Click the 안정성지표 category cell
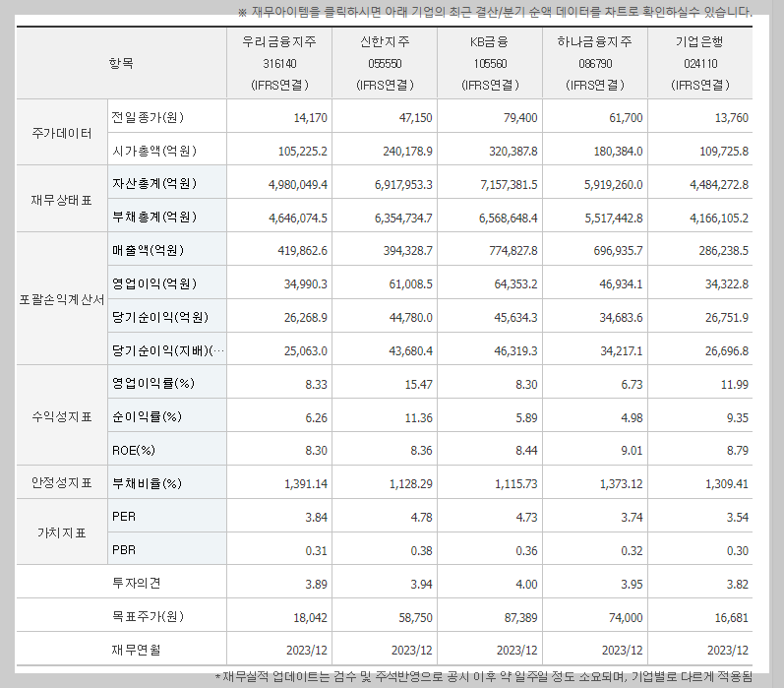Image resolution: width=784 pixels, height=688 pixels. tap(62, 483)
